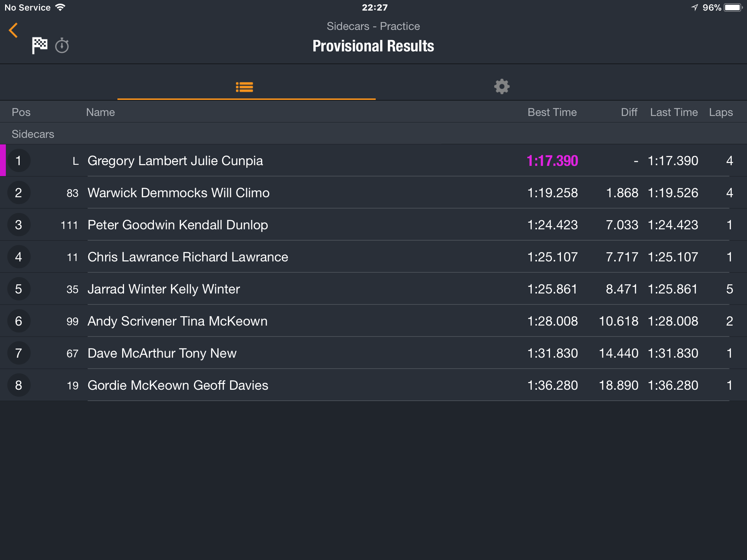
Task: Select Gregory Lambert Julie Cunpia row
Action: click(373, 160)
